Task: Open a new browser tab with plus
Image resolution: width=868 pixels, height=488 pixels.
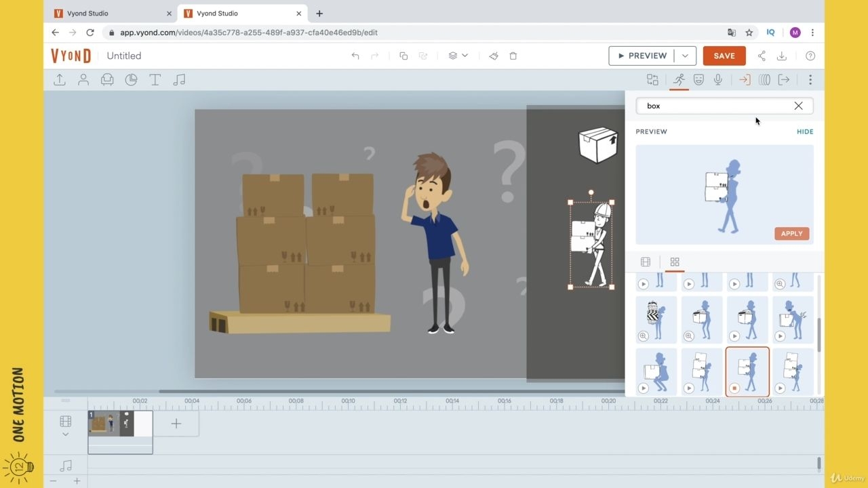Action: click(x=319, y=14)
